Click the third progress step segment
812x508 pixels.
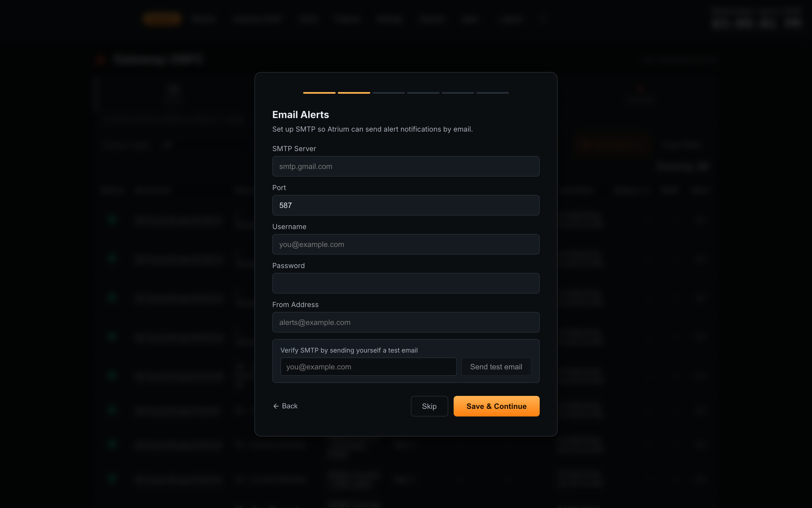pos(388,93)
